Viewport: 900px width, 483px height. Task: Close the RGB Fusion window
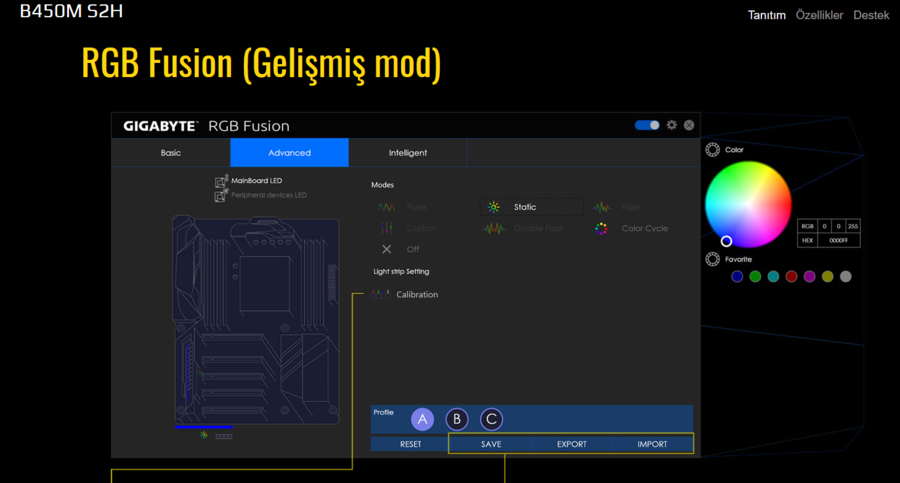click(689, 125)
